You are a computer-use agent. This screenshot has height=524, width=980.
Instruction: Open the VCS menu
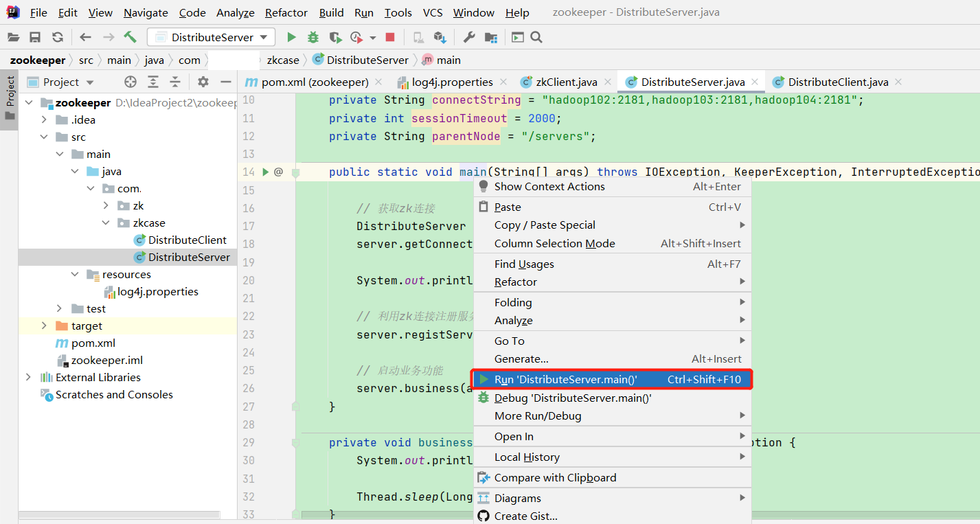[x=433, y=12]
